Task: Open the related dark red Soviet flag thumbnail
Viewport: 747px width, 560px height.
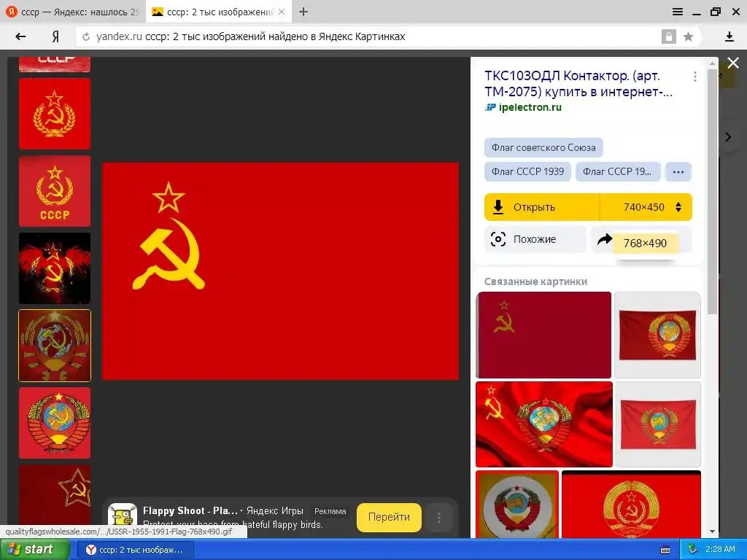Action: point(543,335)
